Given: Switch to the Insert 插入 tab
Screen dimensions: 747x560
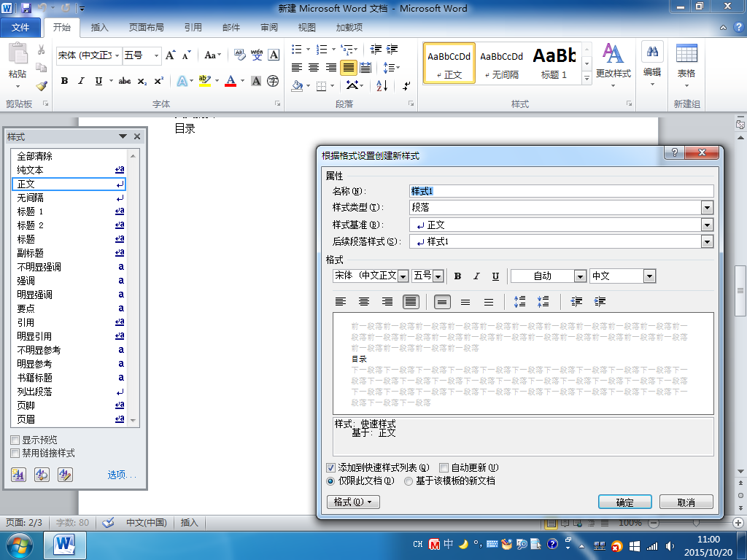Looking at the screenshot, I should [x=99, y=28].
